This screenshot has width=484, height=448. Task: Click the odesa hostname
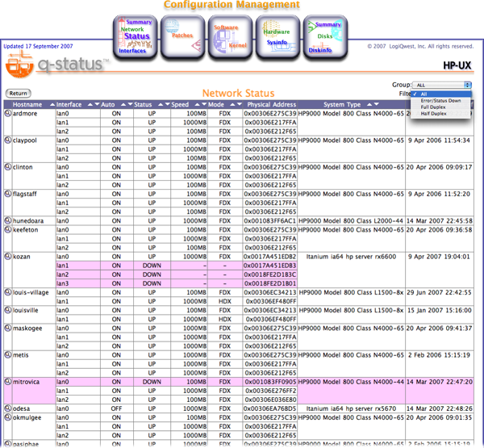[x=21, y=408]
